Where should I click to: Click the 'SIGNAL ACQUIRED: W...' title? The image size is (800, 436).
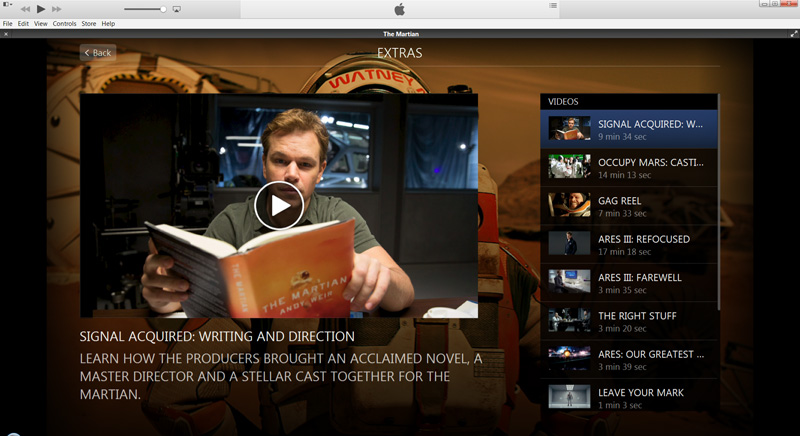click(650, 124)
